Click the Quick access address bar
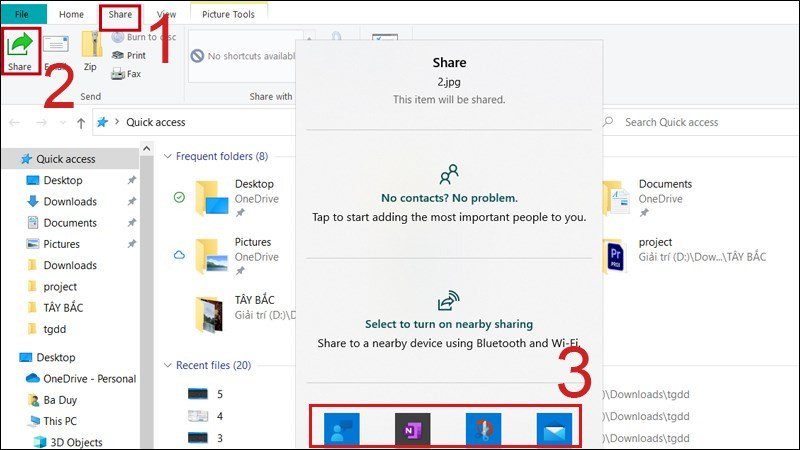Viewport: 800px width, 450px height. coord(194,122)
